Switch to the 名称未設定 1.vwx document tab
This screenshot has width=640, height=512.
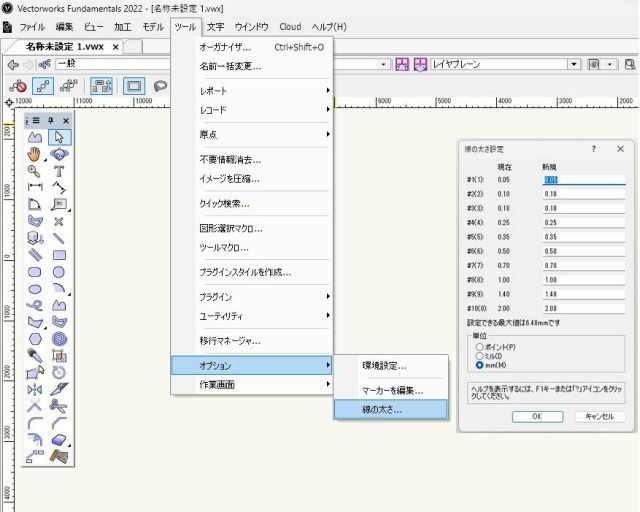(x=64, y=47)
